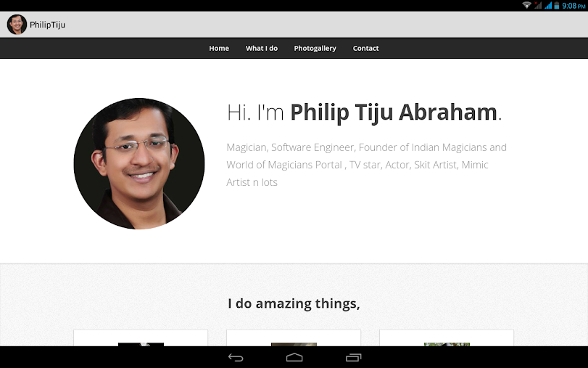This screenshot has width=588, height=368.
Task: Tap the blue mobile signal icon
Action: pos(548,5)
